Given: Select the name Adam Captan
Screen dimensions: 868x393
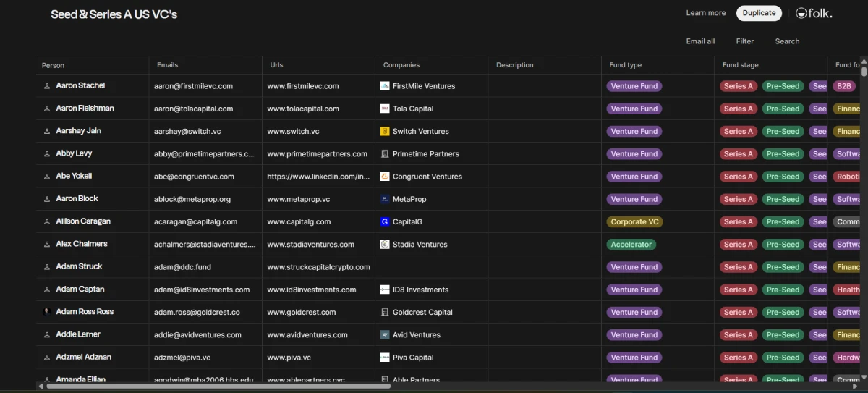Looking at the screenshot, I should click(x=80, y=289).
